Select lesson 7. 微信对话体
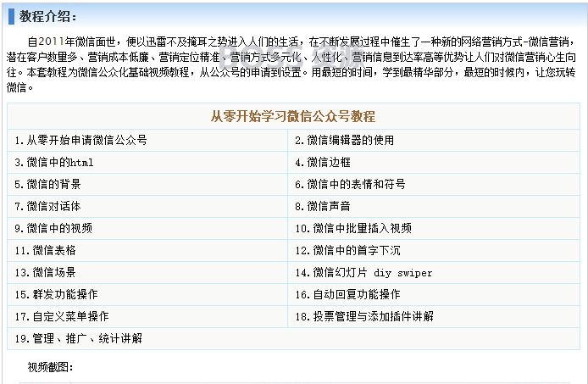The height and width of the screenshot is (384, 588). tap(47, 207)
